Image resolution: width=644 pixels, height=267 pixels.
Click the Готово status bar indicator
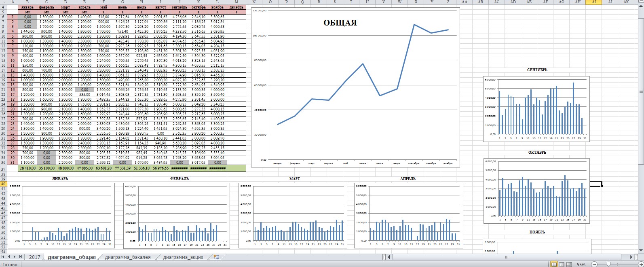pos(10,265)
